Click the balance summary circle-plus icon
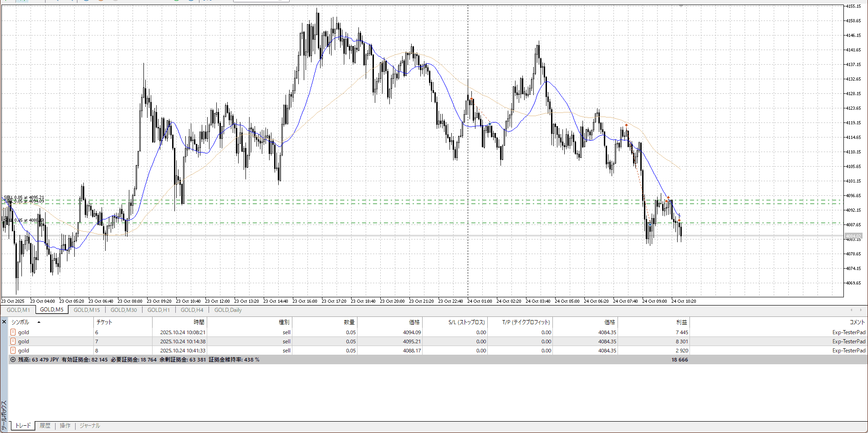This screenshot has height=433, width=868. point(13,360)
